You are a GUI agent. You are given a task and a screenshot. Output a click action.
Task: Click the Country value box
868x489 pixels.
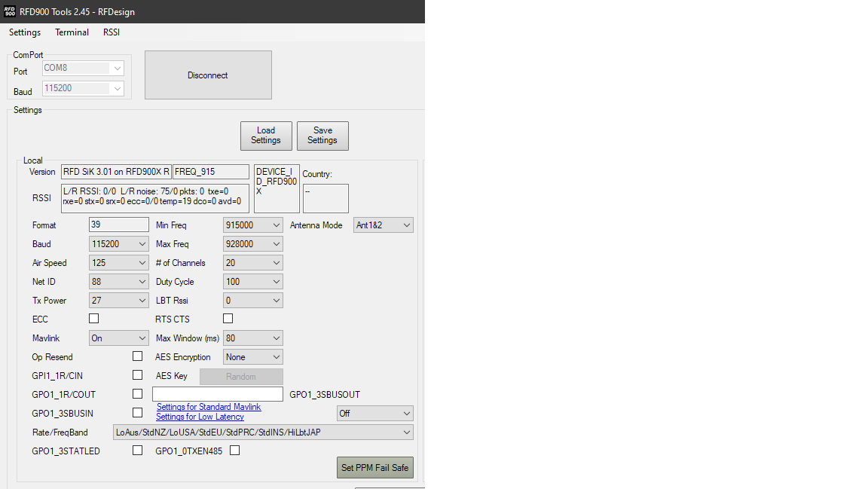[x=325, y=198]
